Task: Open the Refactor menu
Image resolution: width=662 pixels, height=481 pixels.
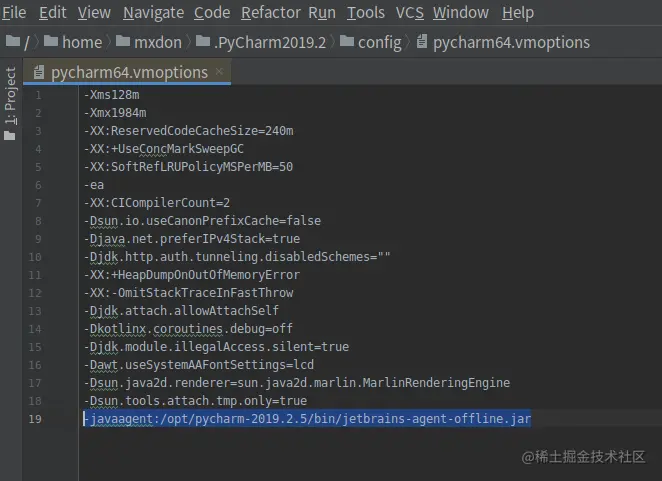Action: [x=271, y=13]
